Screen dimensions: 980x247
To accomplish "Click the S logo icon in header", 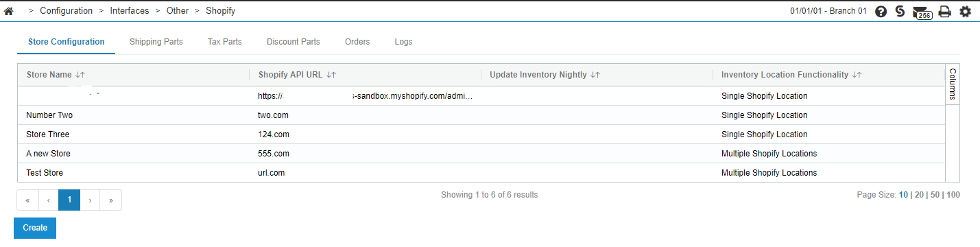I will click(900, 12).
